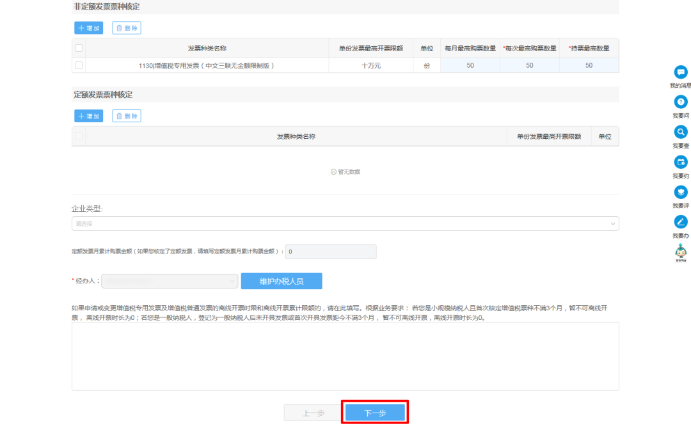Check the 1130 增值税专用发票 row checkbox
691x428 pixels.
coord(79,65)
